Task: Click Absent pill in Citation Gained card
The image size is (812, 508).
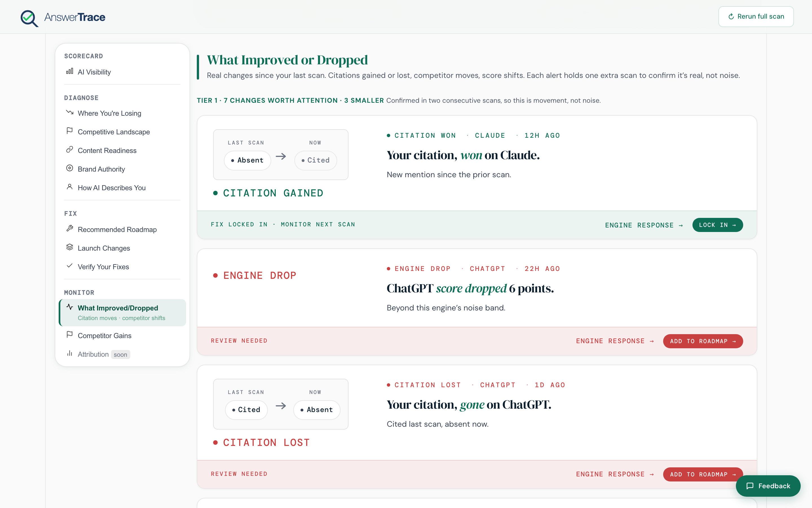Action: pyautogui.click(x=247, y=160)
